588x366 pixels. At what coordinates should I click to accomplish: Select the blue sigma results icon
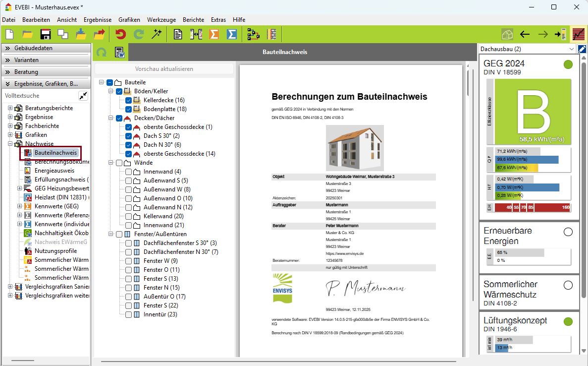point(231,34)
